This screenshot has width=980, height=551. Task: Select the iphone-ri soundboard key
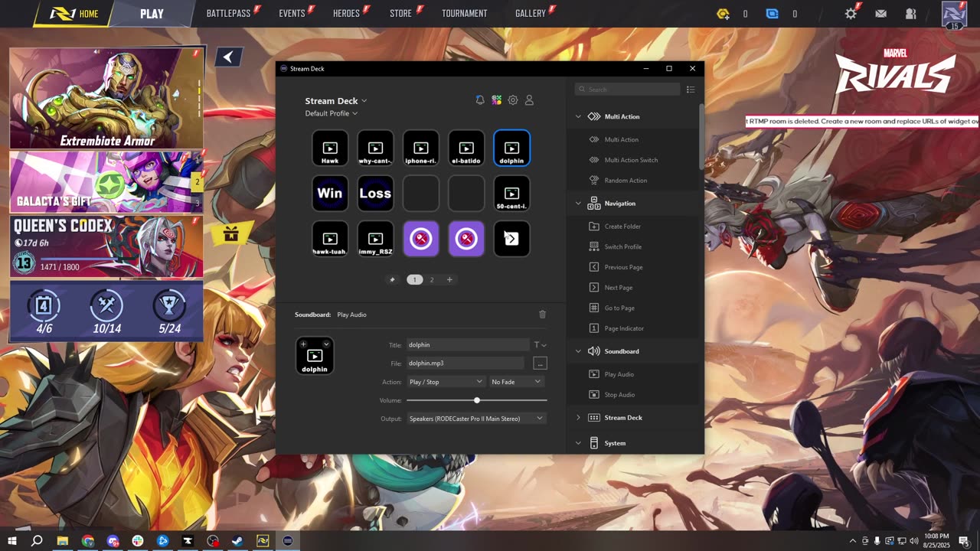[x=421, y=148]
